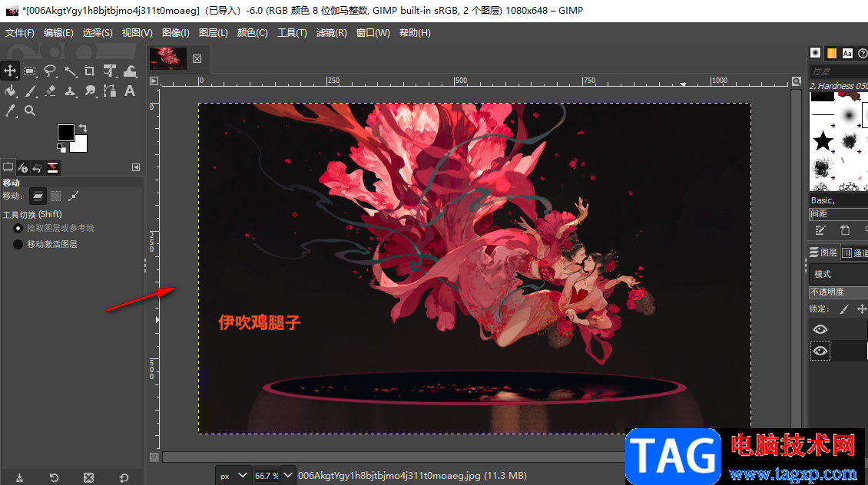This screenshot has height=485, width=868.
Task: Select the Free Select lasso tool
Action: pyautogui.click(x=50, y=71)
